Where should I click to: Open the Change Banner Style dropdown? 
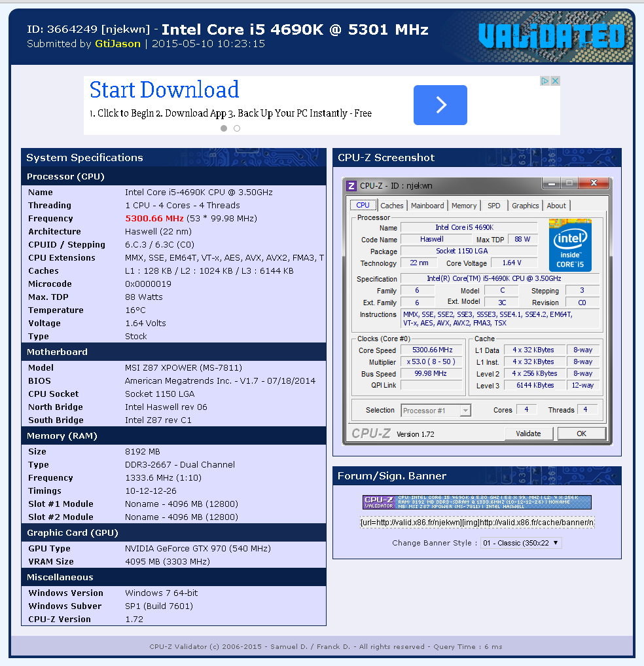pyautogui.click(x=521, y=543)
